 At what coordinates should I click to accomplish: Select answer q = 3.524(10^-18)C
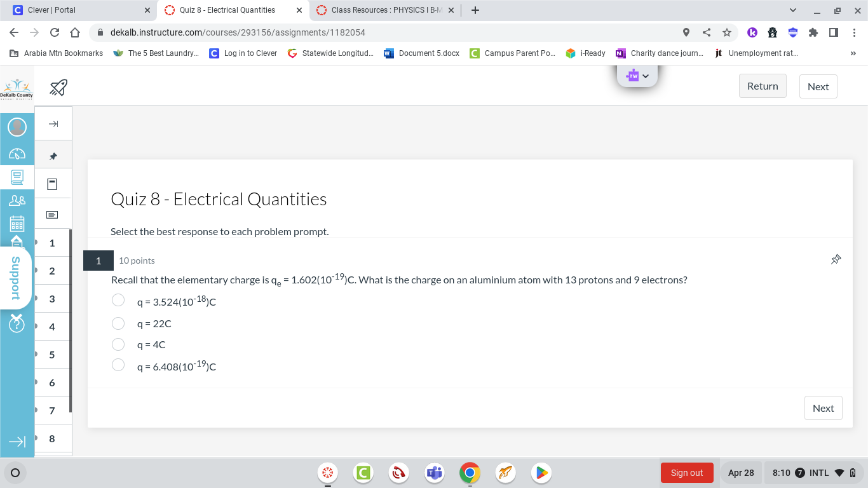pos(118,300)
